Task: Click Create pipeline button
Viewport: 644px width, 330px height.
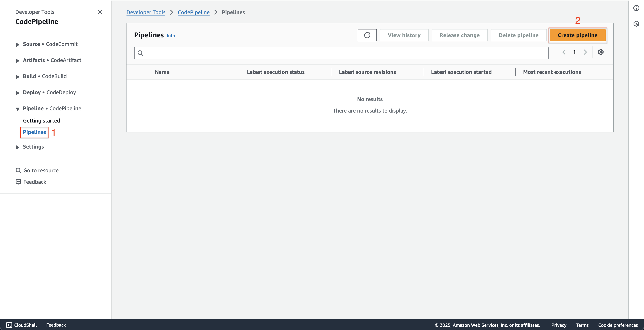Action: click(577, 35)
